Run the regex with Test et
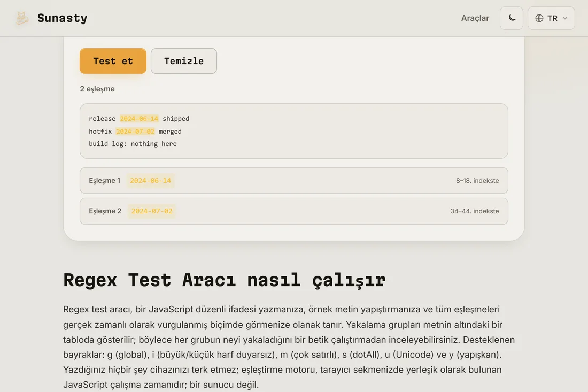 (x=113, y=61)
